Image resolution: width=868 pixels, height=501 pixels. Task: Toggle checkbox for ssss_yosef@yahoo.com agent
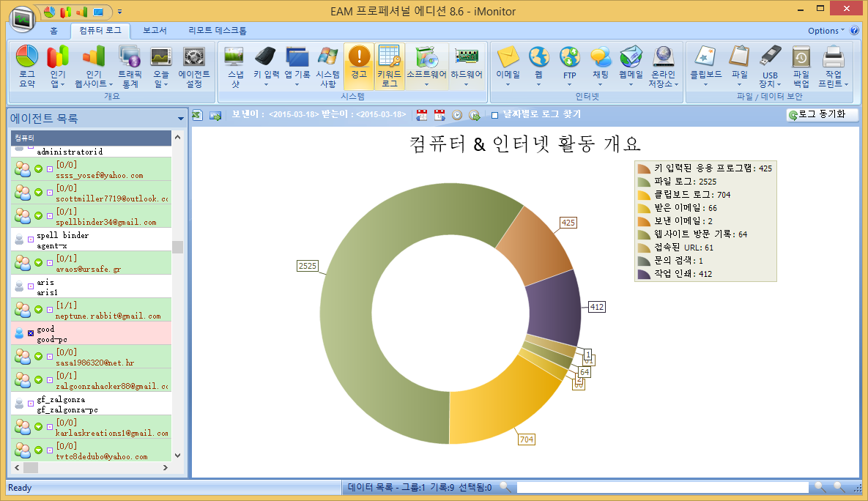pos(49,169)
